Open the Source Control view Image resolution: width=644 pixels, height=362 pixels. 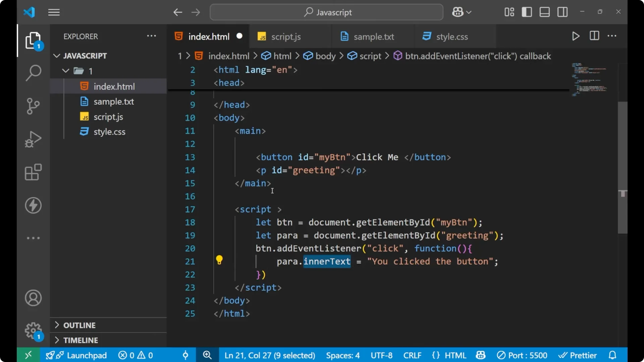tap(33, 106)
